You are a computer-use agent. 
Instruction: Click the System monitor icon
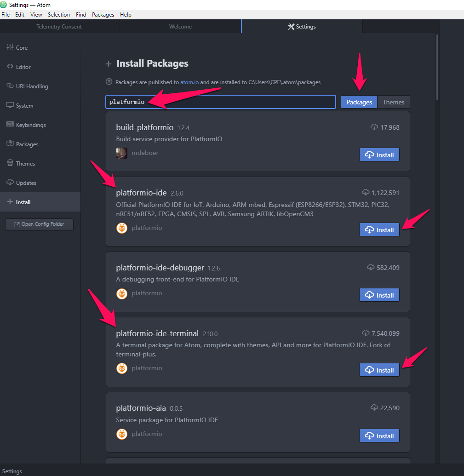[10, 105]
